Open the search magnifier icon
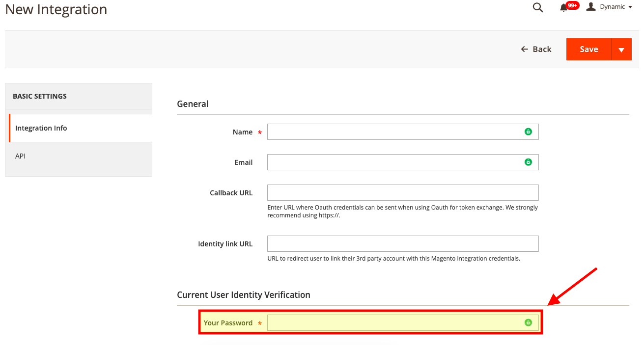The image size is (644, 345). click(x=538, y=7)
